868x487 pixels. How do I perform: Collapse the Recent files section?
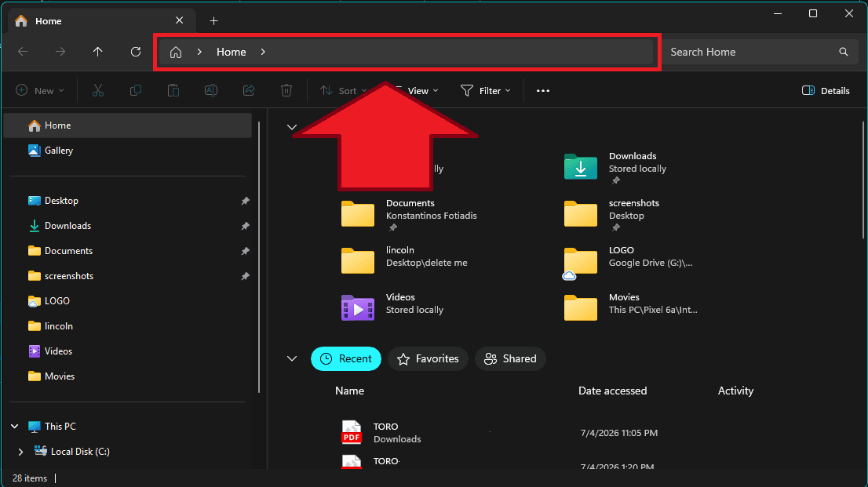292,358
